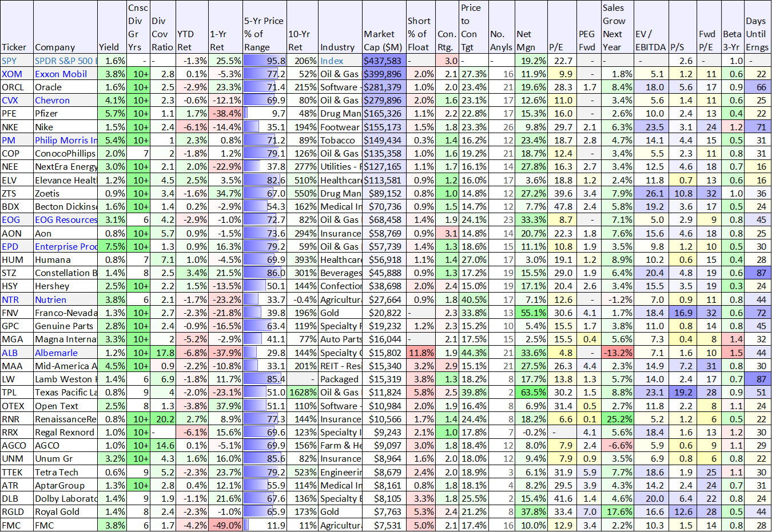The height and width of the screenshot is (532, 772).
Task: Click the Tetra Tech company cell
Action: (65, 472)
